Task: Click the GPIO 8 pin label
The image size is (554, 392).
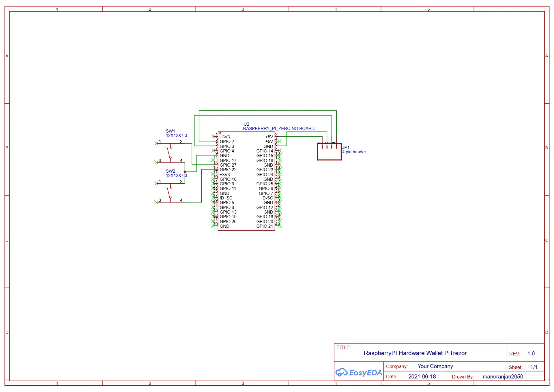Action: (x=266, y=189)
